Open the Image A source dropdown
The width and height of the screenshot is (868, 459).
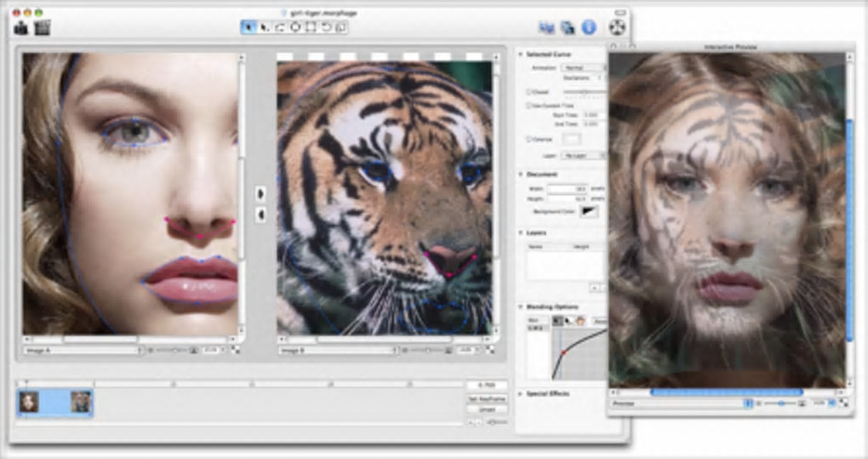point(83,351)
